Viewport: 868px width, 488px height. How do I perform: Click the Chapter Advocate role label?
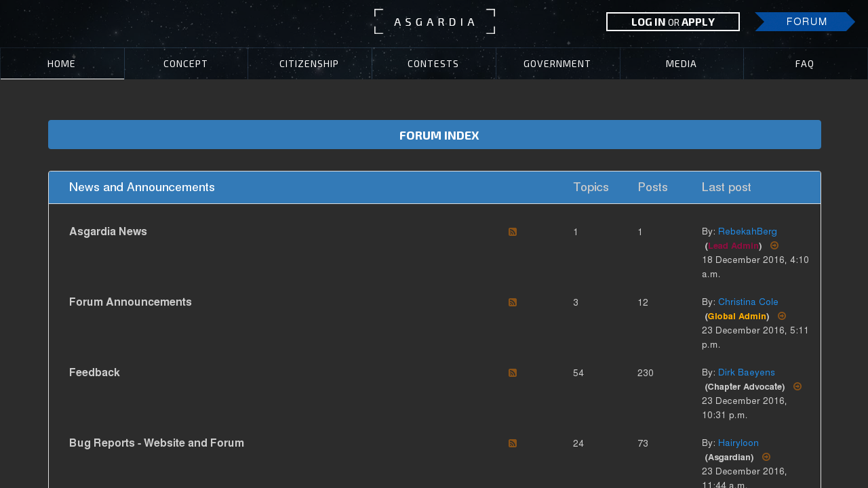(745, 386)
